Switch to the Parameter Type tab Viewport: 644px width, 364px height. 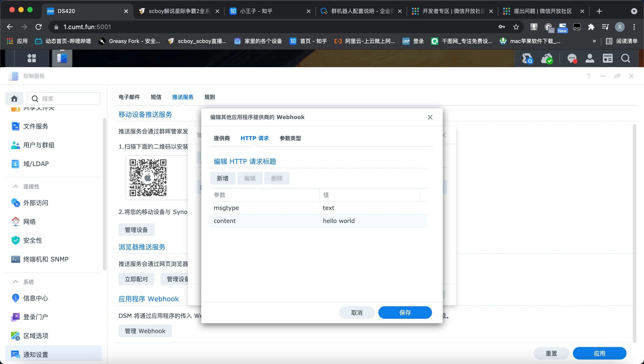tap(290, 138)
